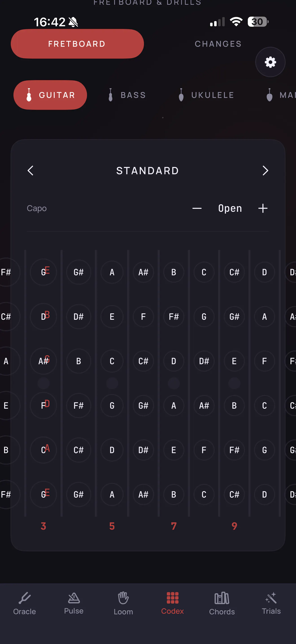Open the Chords library icon
The image size is (296, 644).
[222, 598]
